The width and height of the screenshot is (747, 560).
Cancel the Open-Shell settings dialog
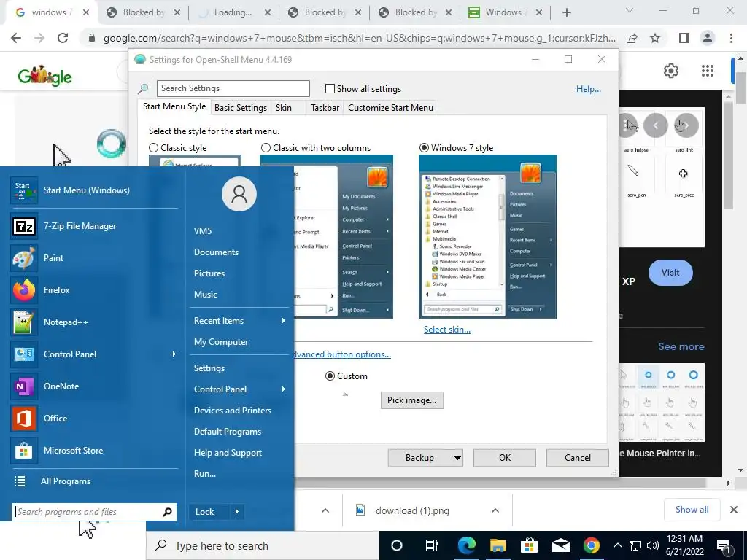tap(578, 458)
